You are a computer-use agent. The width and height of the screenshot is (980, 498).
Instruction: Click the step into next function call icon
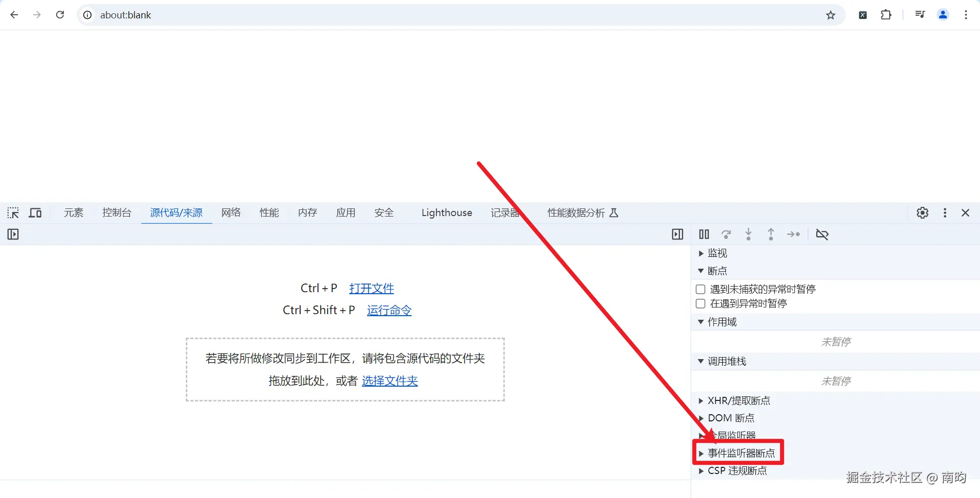click(749, 234)
